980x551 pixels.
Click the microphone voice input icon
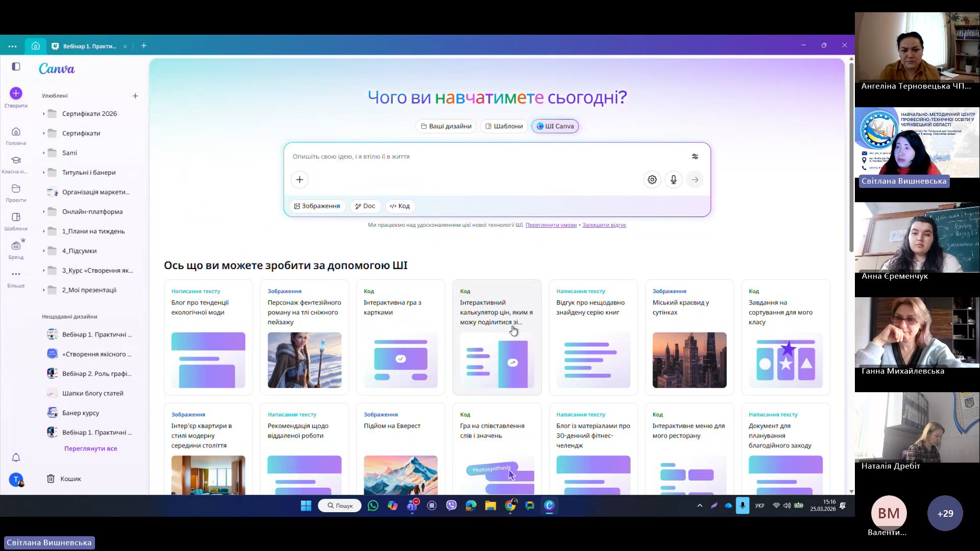674,180
